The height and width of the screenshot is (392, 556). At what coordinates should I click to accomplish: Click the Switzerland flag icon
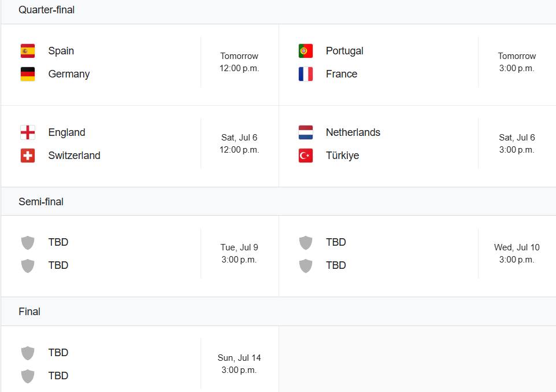pos(28,156)
